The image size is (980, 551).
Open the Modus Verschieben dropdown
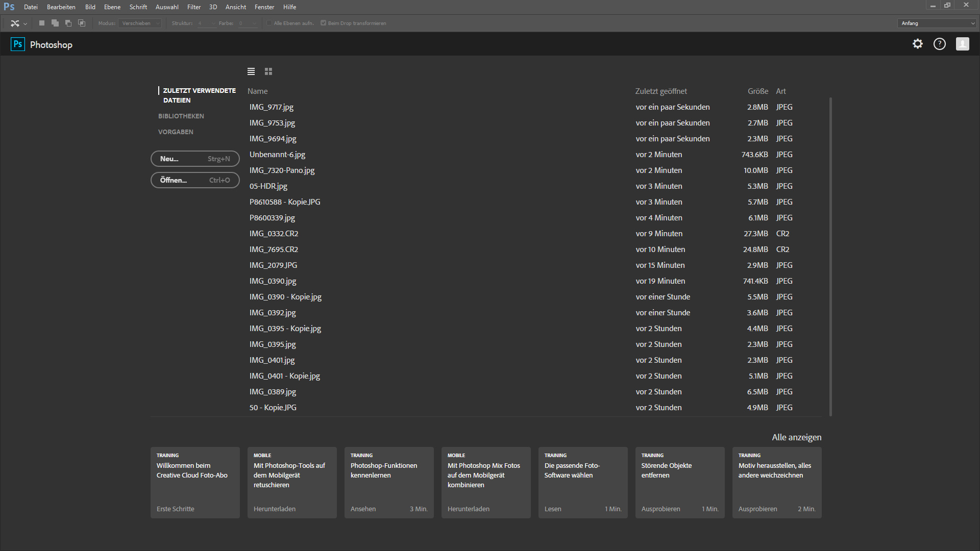[x=141, y=23]
